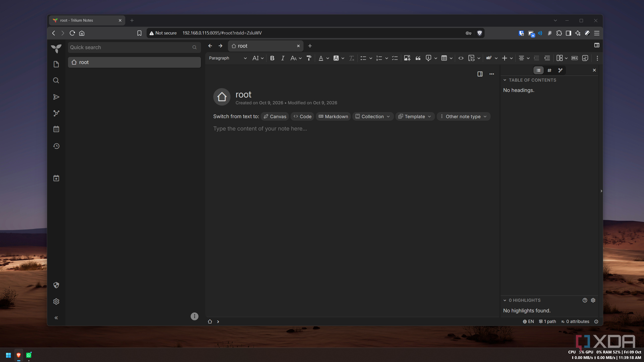Switch right pane to hashtag view

549,70
